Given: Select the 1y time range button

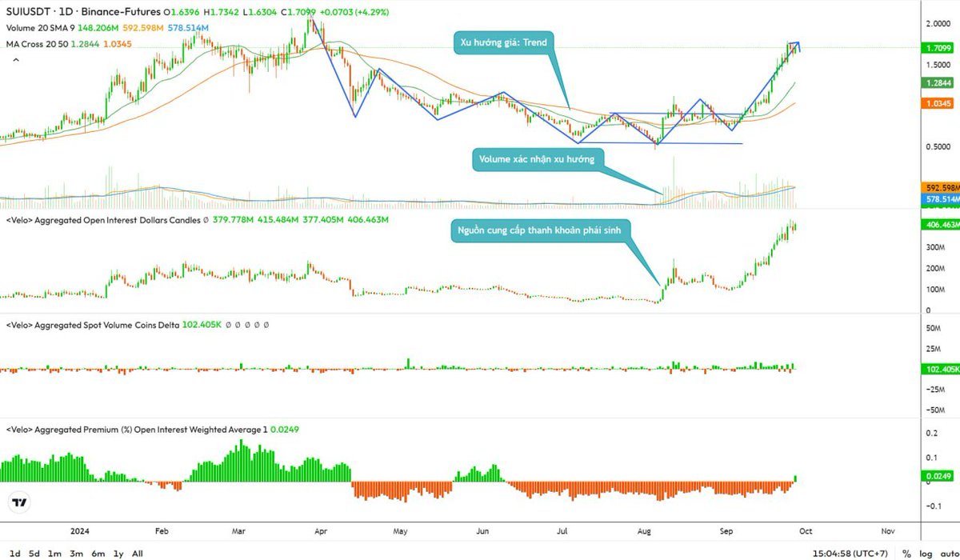Looking at the screenshot, I should click(118, 553).
